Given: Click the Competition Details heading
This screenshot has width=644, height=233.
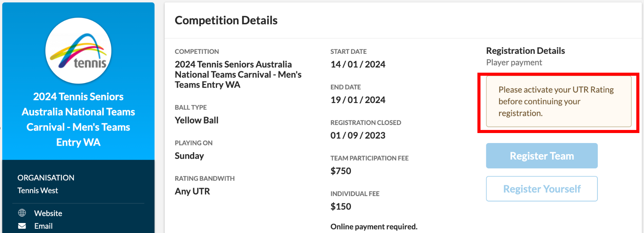Looking at the screenshot, I should pos(226,20).
